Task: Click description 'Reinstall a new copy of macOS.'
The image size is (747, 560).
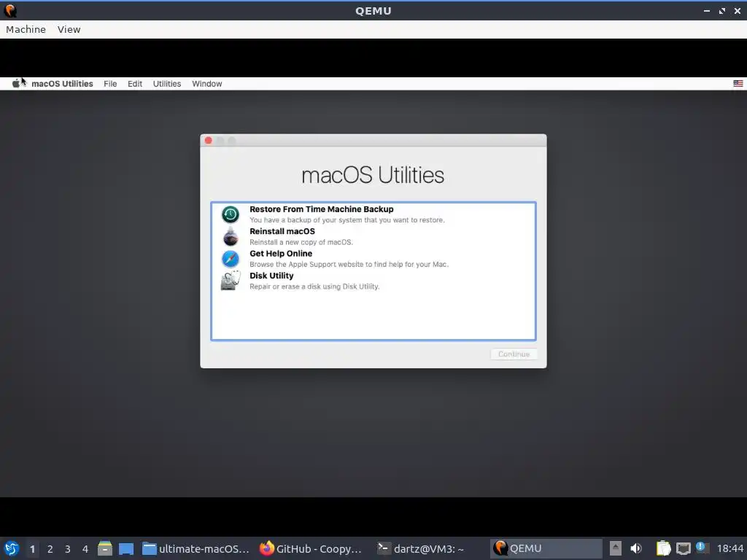Action: (x=301, y=242)
